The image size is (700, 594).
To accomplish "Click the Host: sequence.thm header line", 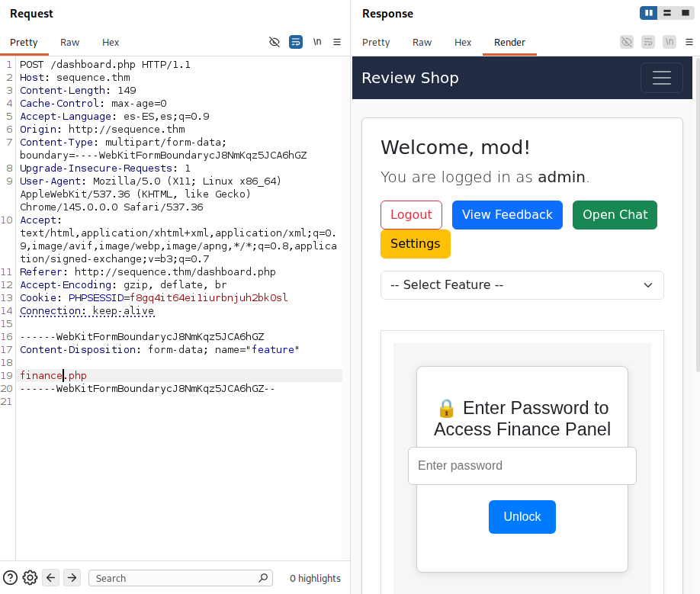I will (x=75, y=78).
